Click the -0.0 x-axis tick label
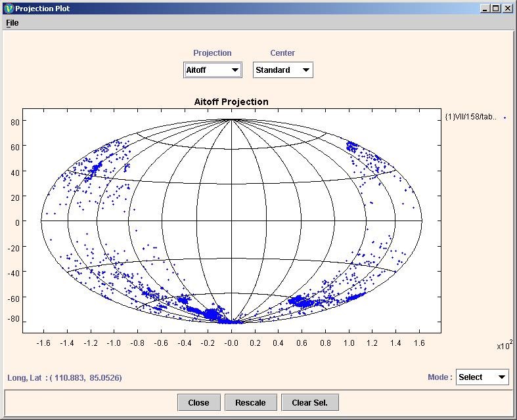Image resolution: width=517 pixels, height=420 pixels. tap(231, 343)
